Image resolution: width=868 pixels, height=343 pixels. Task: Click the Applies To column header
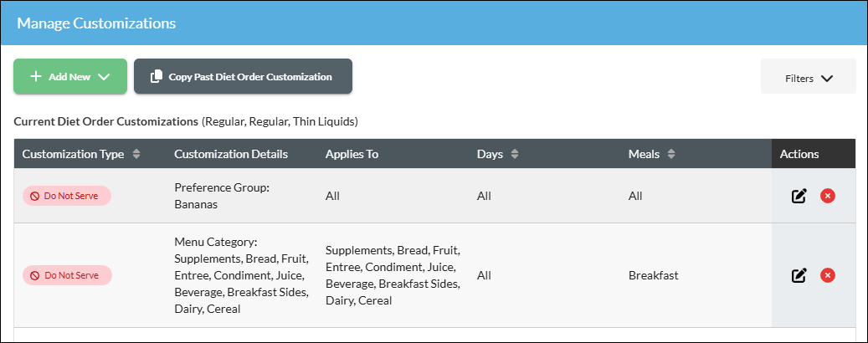pyautogui.click(x=352, y=154)
